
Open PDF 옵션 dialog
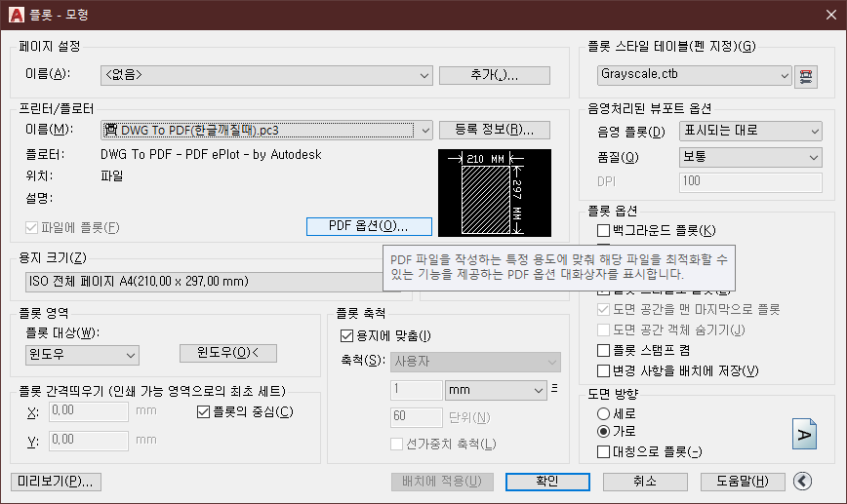click(369, 226)
